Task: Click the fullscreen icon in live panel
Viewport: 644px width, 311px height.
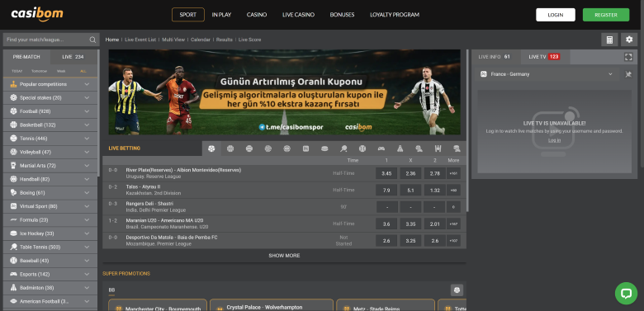Action: (x=628, y=57)
